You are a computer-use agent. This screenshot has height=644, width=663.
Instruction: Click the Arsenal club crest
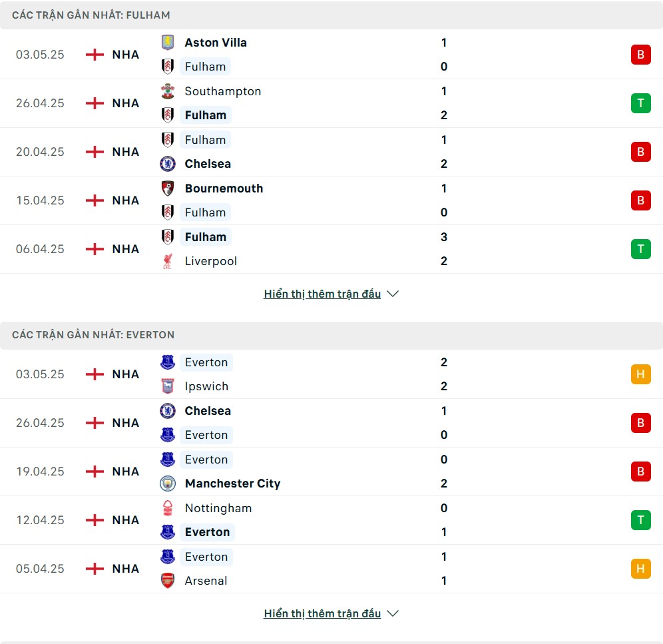tap(168, 581)
